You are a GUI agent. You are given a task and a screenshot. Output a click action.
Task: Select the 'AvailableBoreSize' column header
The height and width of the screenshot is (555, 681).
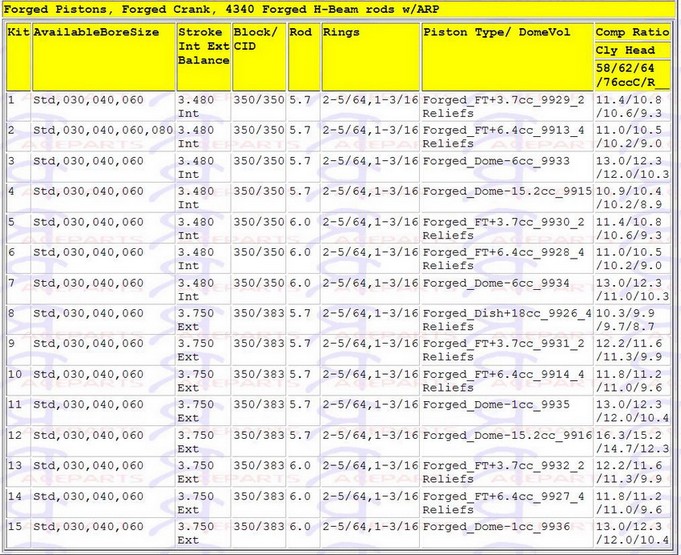tap(104, 57)
